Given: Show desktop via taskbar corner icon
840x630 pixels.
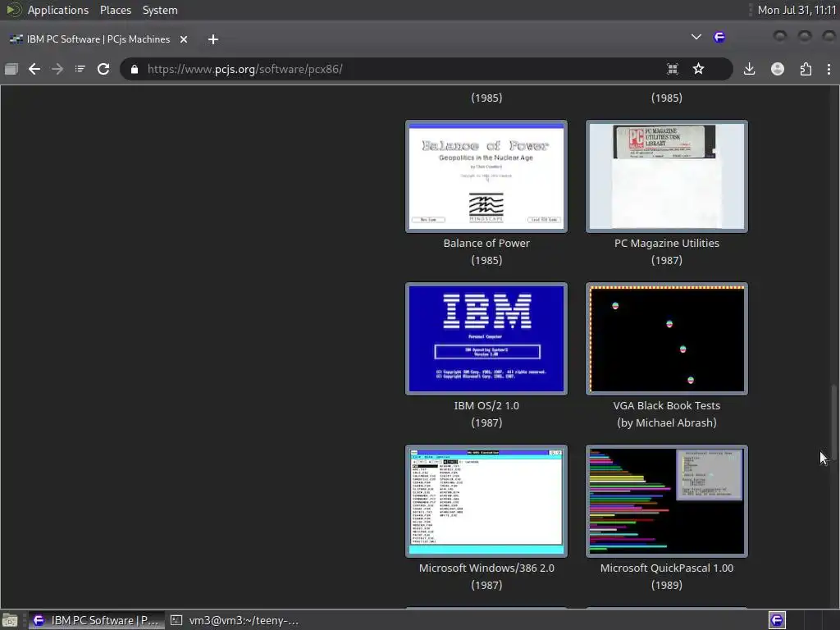Looking at the screenshot, I should point(10,620).
